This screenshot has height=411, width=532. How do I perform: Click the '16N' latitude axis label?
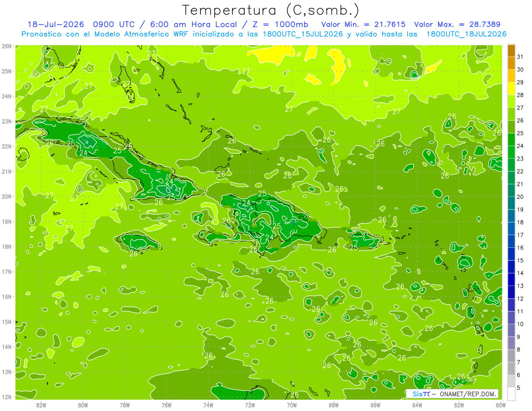(x=6, y=296)
